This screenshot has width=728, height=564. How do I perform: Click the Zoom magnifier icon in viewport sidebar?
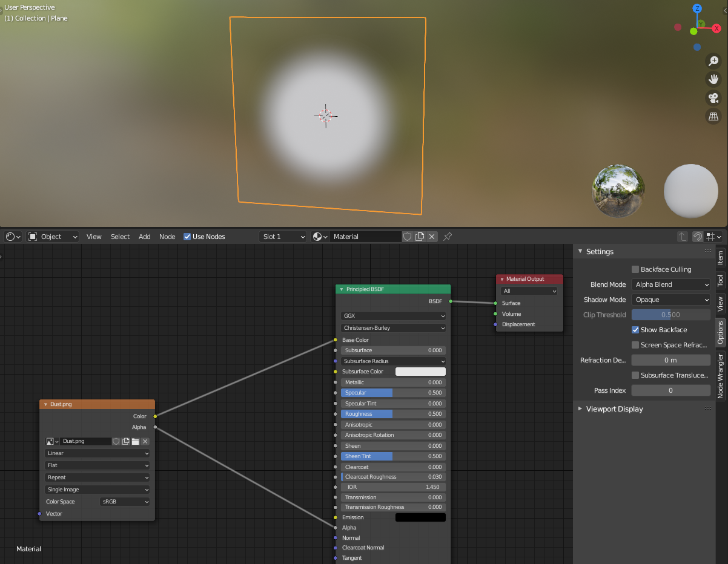click(x=713, y=61)
